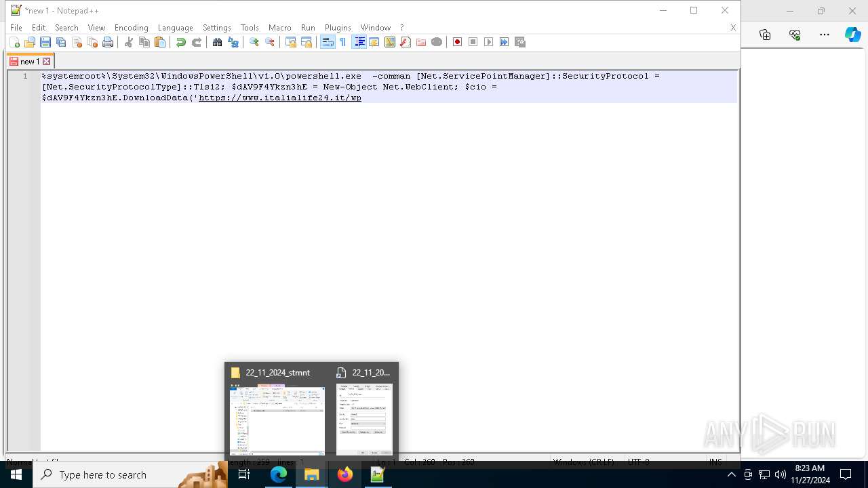This screenshot has width=868, height=488.
Task: Select the 'new 1' document tab
Action: click(x=30, y=61)
